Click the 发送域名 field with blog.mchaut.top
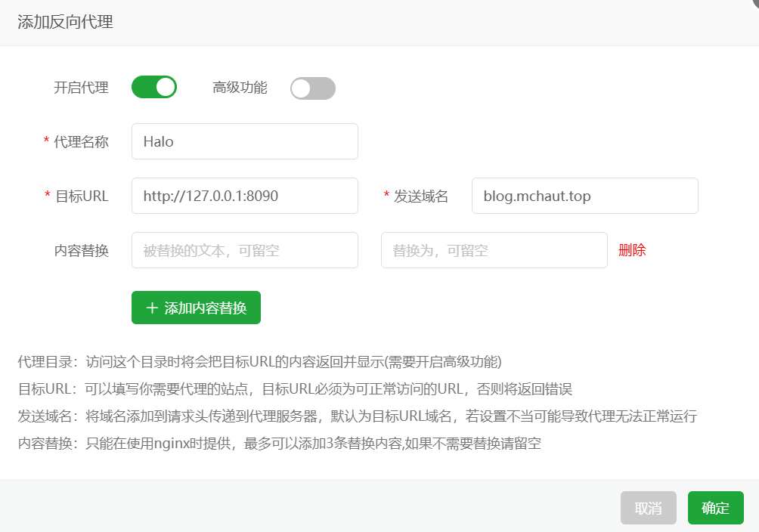 coord(584,196)
